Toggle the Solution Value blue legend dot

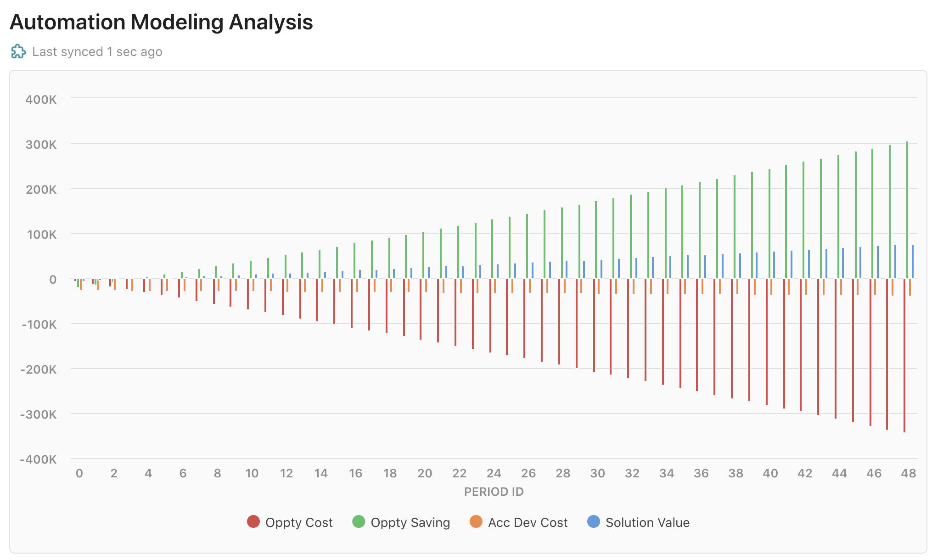594,522
